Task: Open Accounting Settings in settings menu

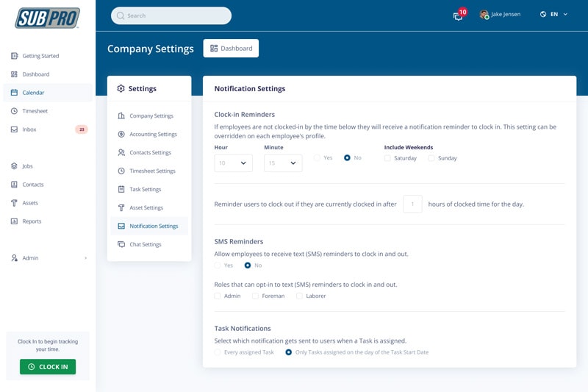Action: point(153,135)
